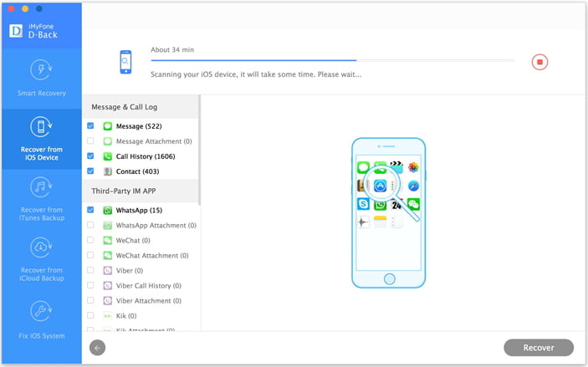Click the Contact (403) label

click(x=138, y=171)
